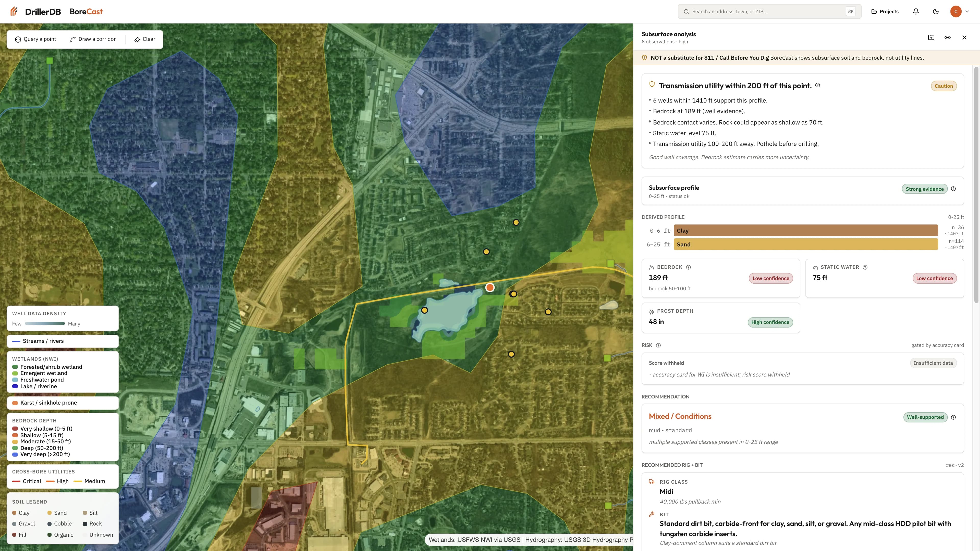The width and height of the screenshot is (980, 551).
Task: Expand account menu chevron
Action: tap(967, 11)
